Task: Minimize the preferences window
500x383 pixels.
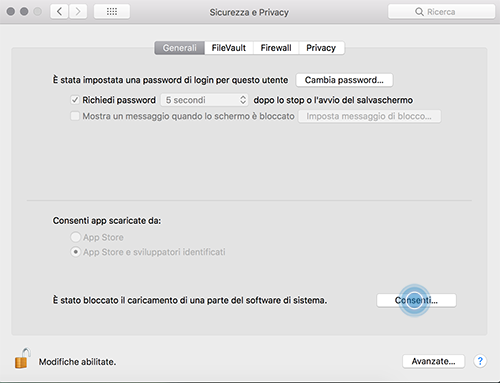Action: click(24, 12)
